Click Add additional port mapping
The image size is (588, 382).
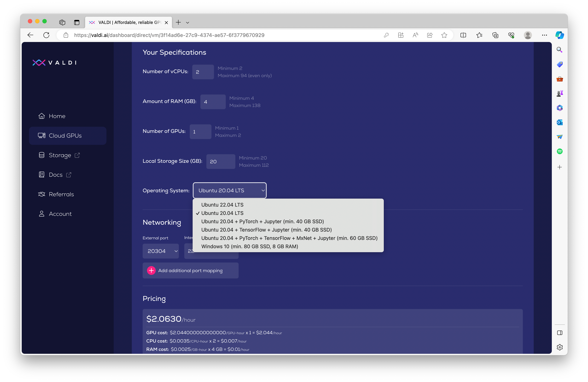[x=190, y=270]
